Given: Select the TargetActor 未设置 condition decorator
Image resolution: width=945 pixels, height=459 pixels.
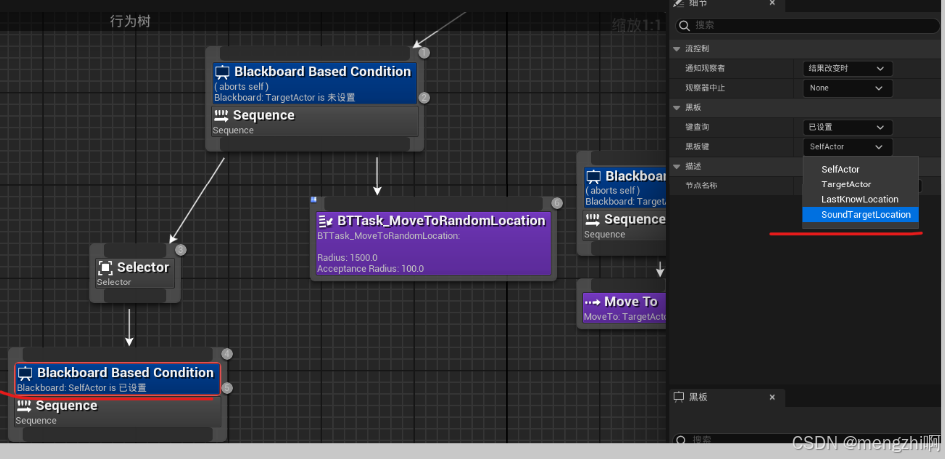Looking at the screenshot, I should [x=315, y=84].
